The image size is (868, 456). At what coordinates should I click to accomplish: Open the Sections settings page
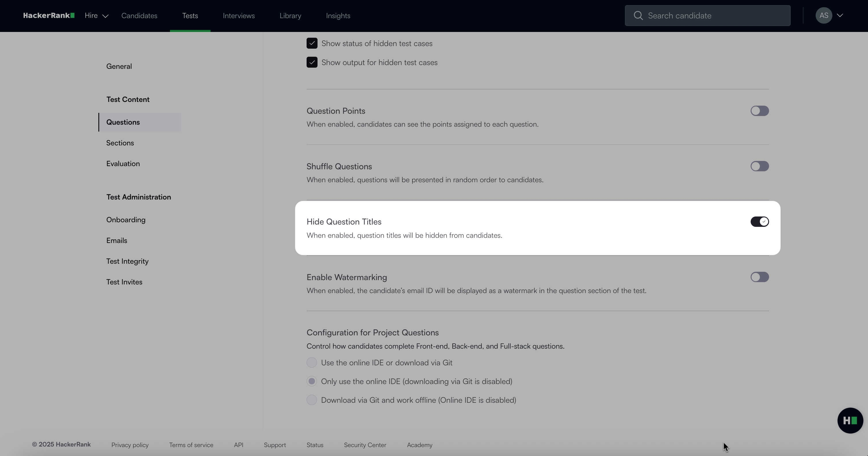click(120, 143)
